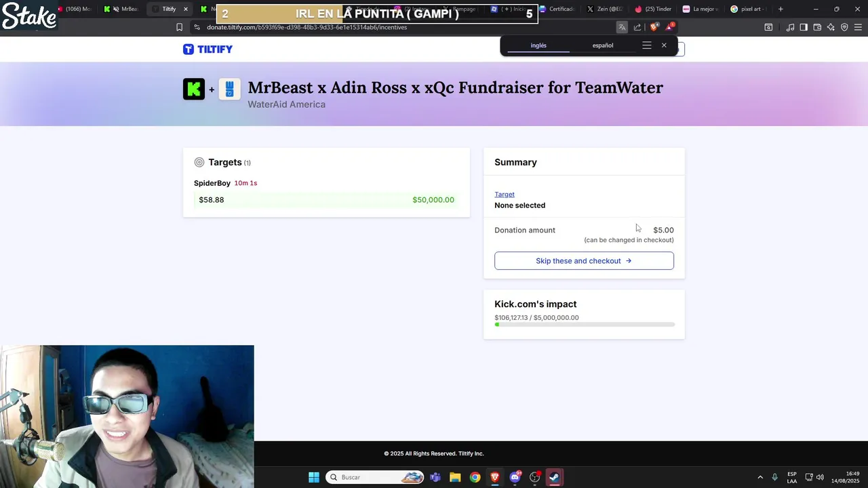Viewport: 868px width, 488px height.
Task: Click the site info icon before the URL
Action: (197, 27)
